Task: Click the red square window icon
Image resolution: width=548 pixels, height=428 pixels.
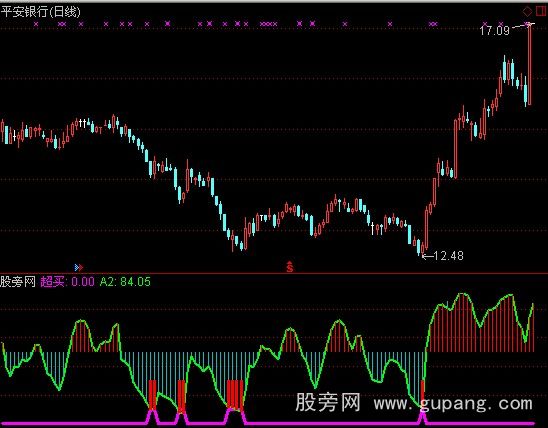Action: coord(541,11)
